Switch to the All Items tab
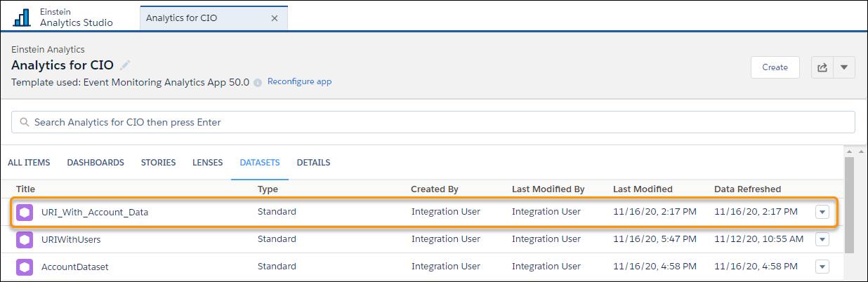 click(x=29, y=163)
